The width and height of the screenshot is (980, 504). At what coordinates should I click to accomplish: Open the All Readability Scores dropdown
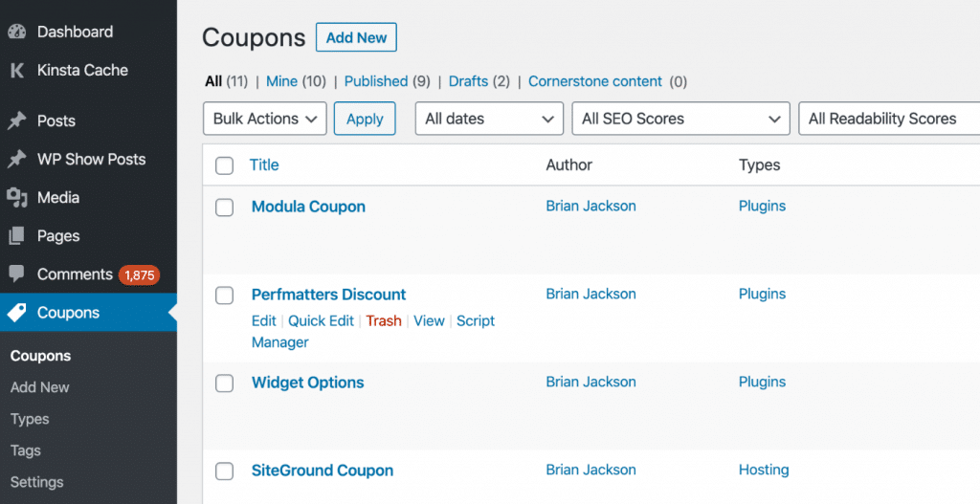pyautogui.click(x=889, y=119)
